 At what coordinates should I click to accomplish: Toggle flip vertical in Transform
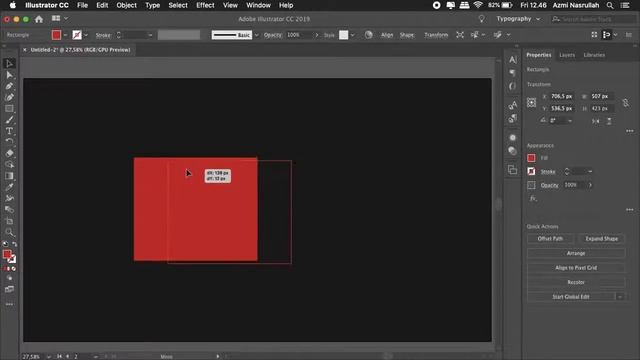[x=609, y=121]
